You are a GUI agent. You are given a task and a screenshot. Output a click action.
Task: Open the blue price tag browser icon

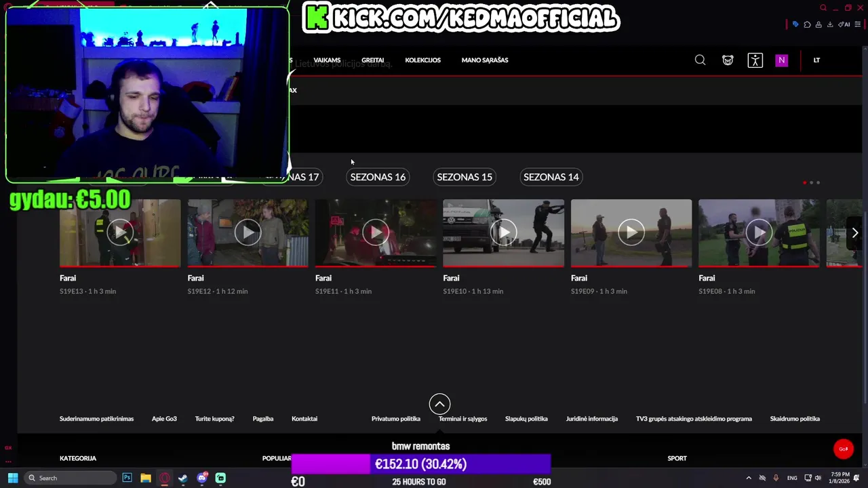pos(795,24)
